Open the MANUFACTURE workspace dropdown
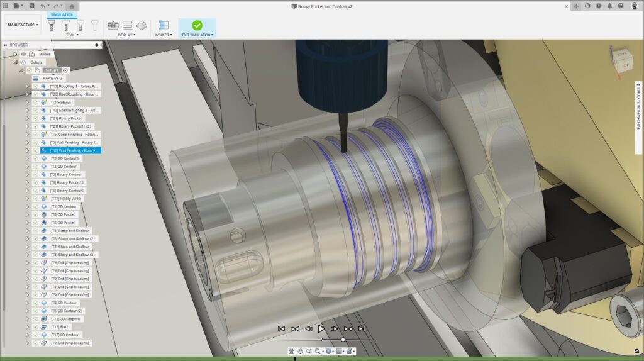 coord(23,25)
